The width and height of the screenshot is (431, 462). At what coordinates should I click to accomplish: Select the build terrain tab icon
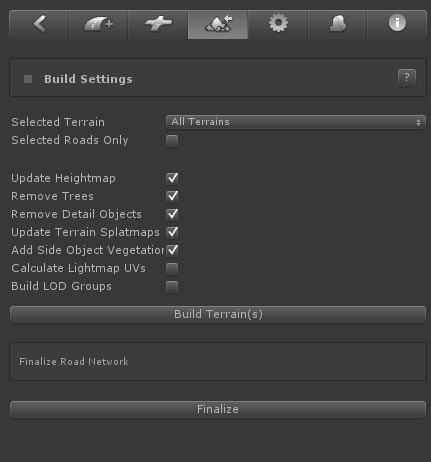click(x=218, y=24)
